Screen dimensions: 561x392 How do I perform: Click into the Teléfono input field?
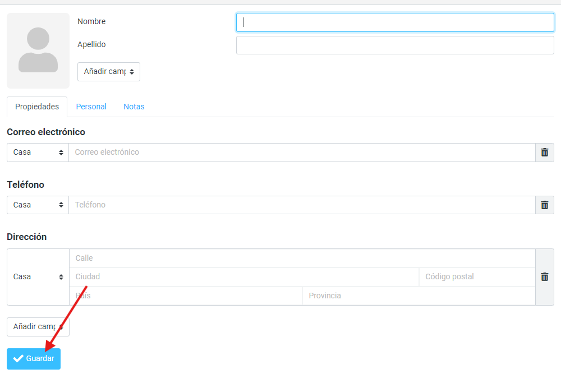302,205
